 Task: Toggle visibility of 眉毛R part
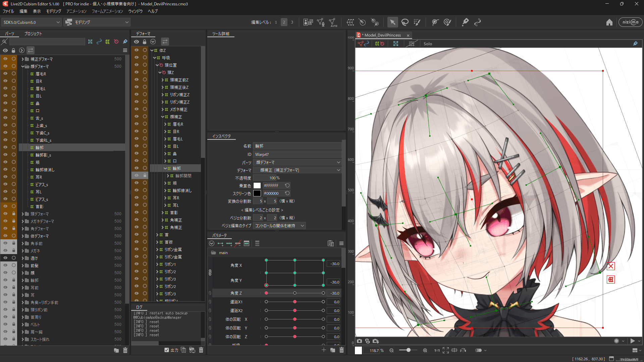tap(5, 74)
